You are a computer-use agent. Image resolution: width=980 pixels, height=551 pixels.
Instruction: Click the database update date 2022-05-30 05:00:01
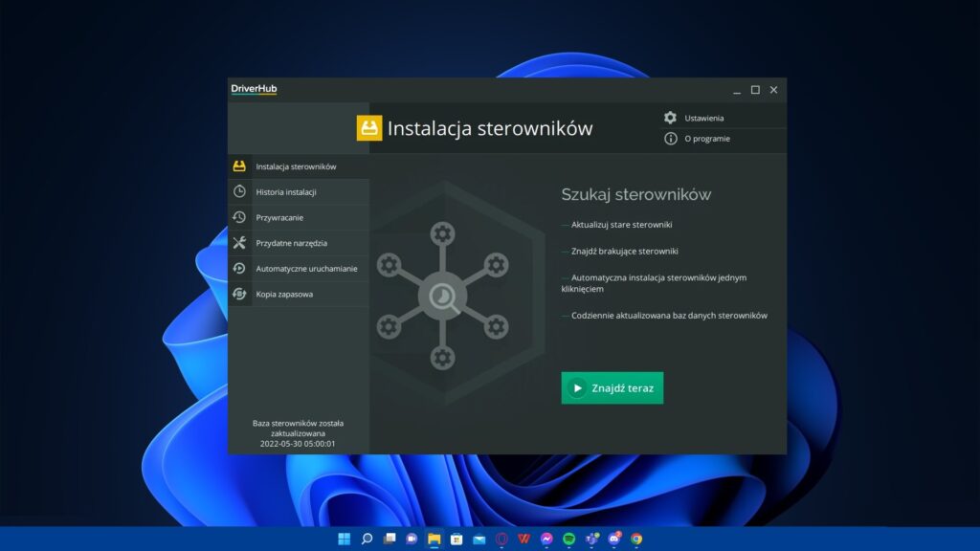[x=298, y=444]
